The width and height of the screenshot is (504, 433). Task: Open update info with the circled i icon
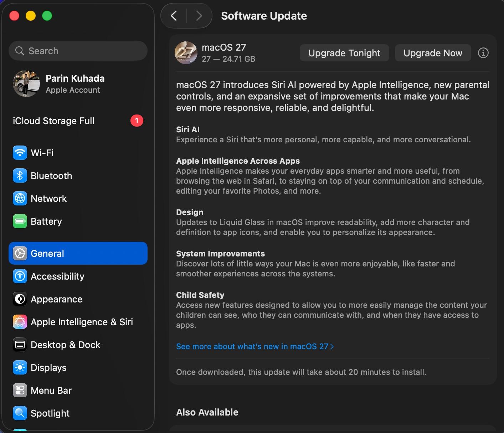point(483,53)
